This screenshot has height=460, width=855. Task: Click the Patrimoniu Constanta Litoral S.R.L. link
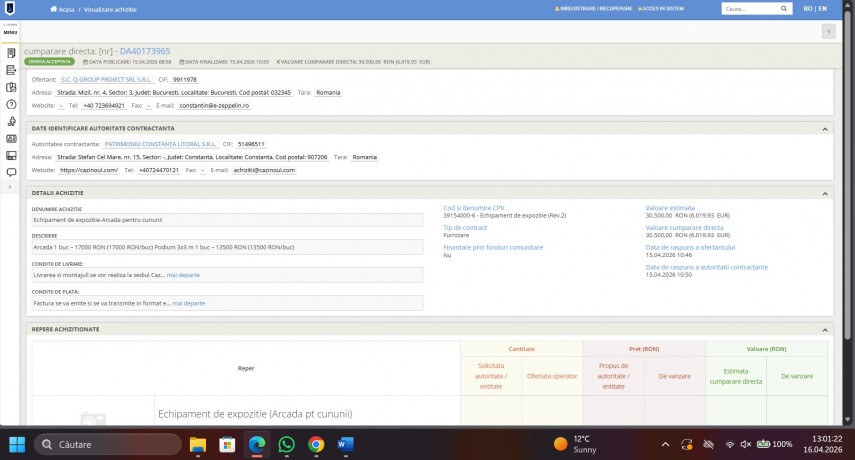tap(160, 143)
